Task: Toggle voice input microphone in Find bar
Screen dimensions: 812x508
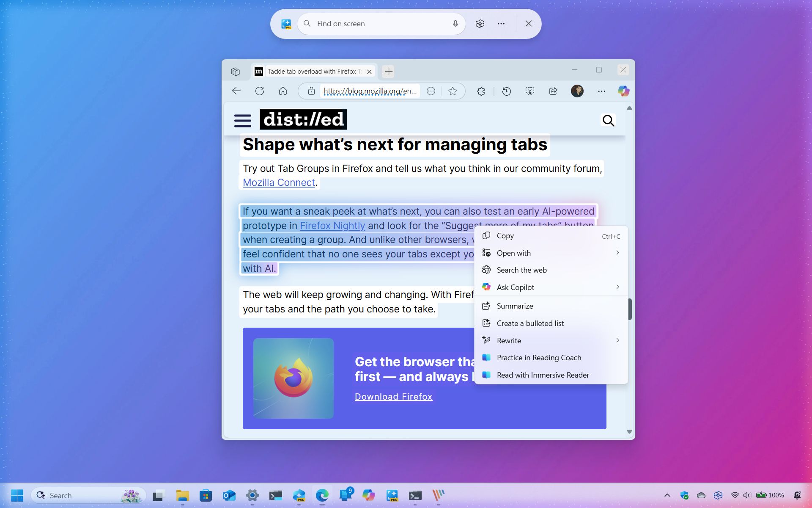Action: point(455,24)
